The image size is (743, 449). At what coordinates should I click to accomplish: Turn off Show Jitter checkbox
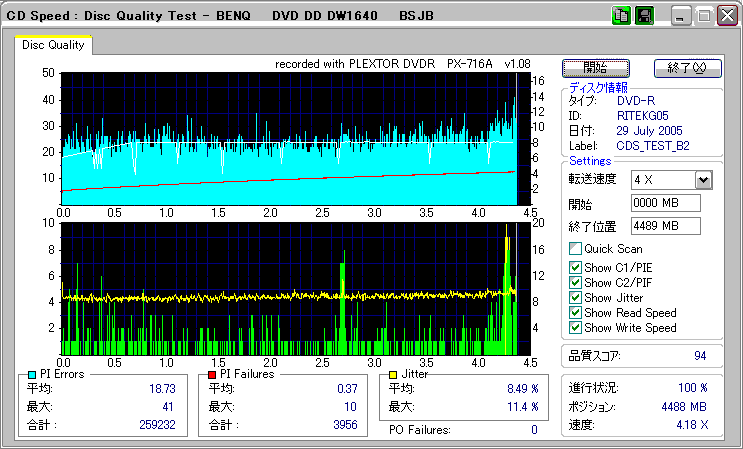tap(575, 297)
